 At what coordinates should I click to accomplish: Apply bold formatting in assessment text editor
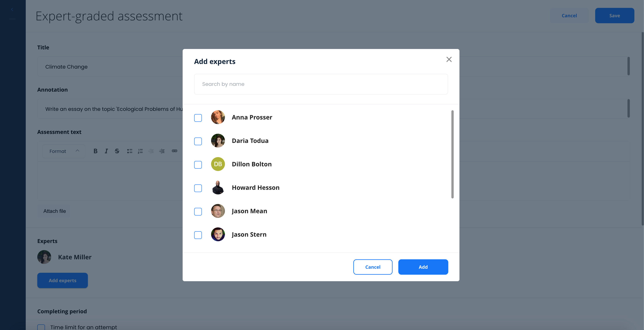point(95,151)
